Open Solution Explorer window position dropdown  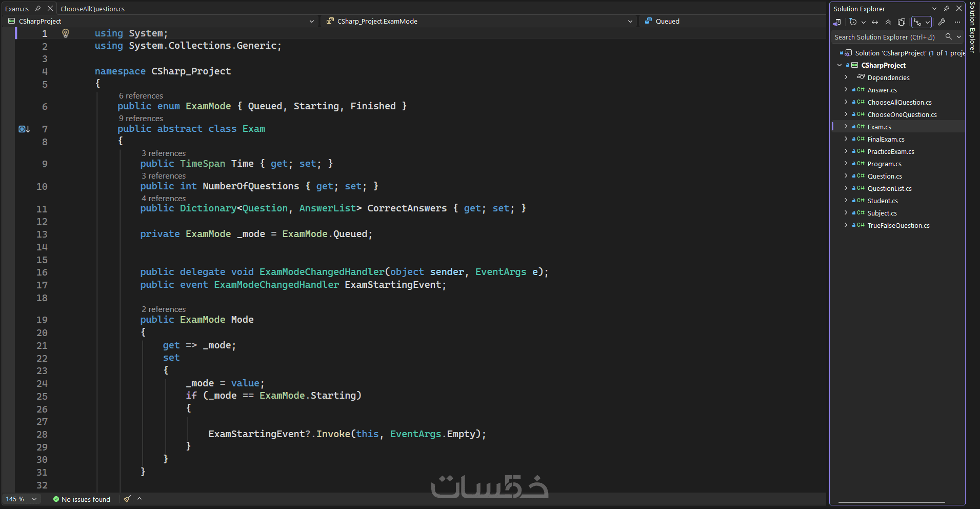(x=934, y=9)
